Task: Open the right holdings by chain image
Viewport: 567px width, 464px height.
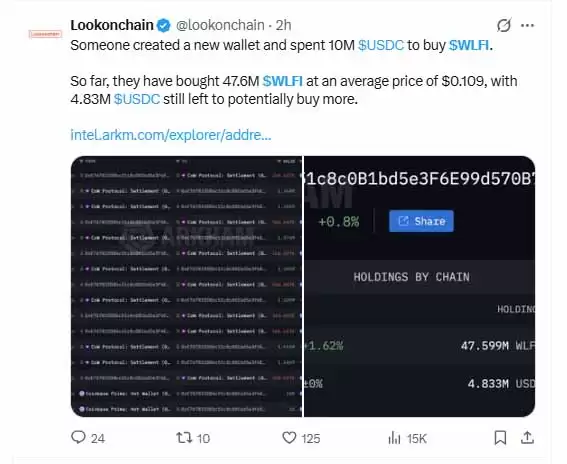Action: coord(419,286)
